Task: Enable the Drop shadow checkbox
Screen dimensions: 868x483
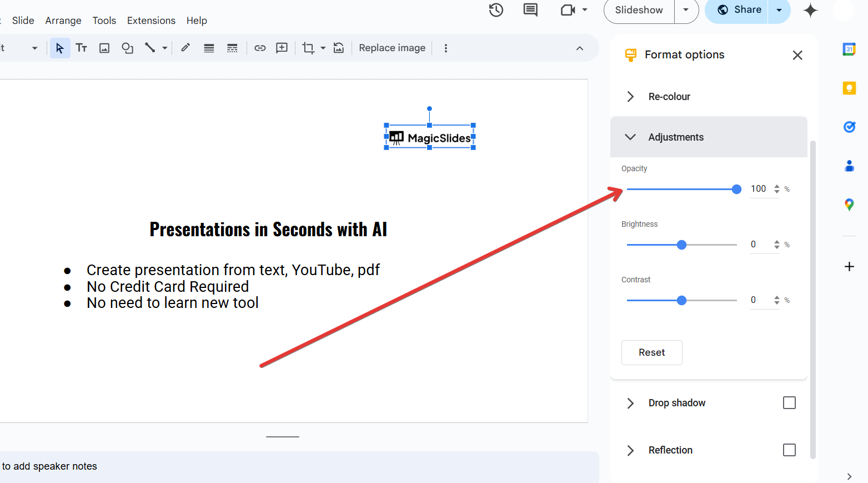Action: (x=789, y=403)
